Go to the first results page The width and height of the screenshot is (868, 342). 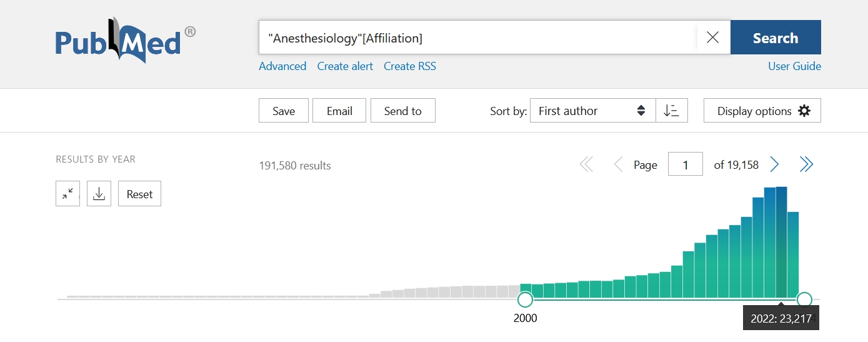coord(586,164)
